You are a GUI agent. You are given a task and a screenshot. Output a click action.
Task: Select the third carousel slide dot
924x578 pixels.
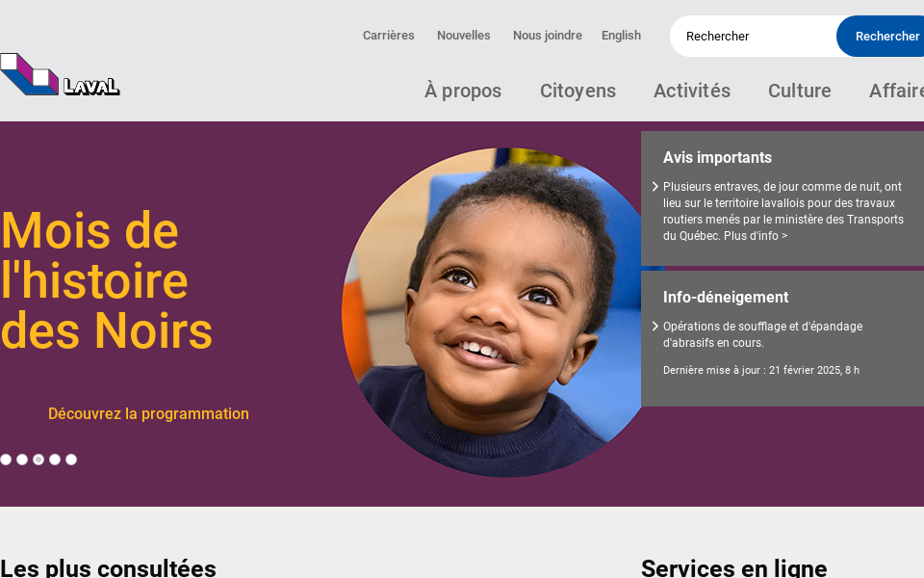click(38, 460)
